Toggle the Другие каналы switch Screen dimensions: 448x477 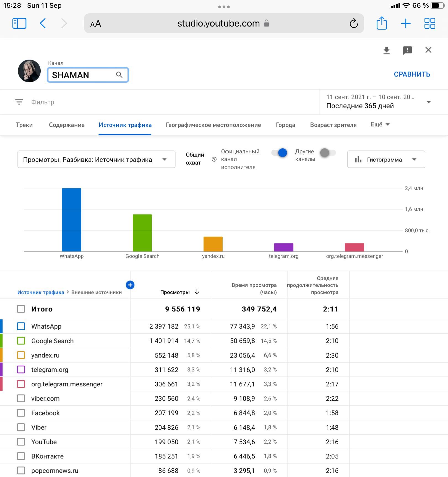pyautogui.click(x=328, y=153)
